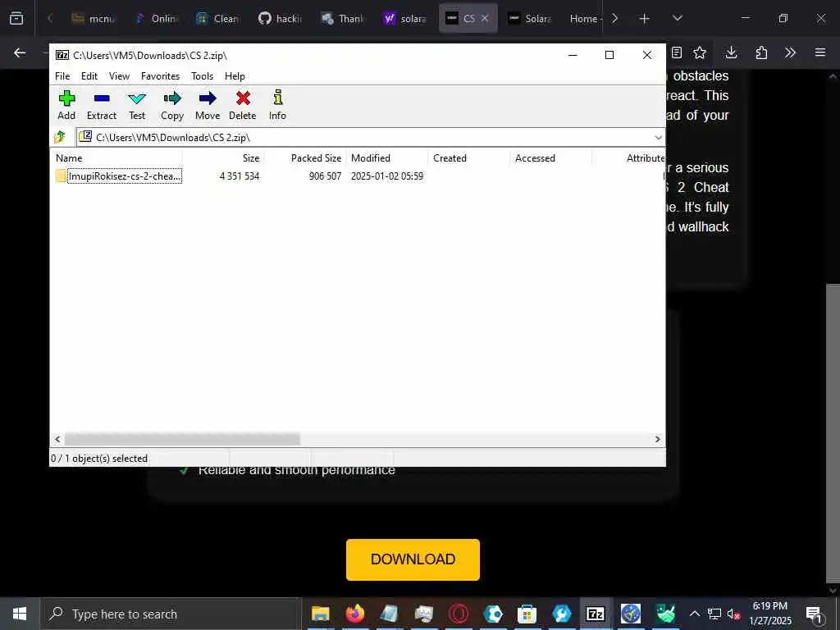Sort by the Size column header
The width and height of the screenshot is (840, 630).
pos(223,158)
